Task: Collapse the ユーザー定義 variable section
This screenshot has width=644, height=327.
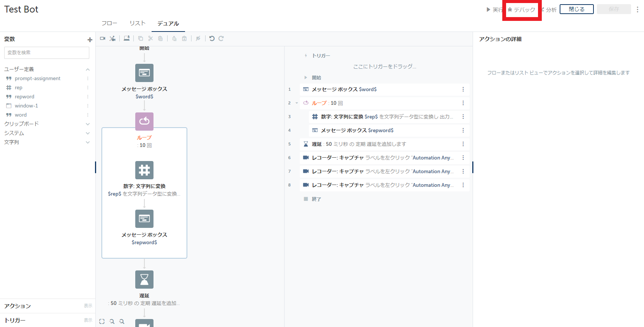Action: coord(88,69)
